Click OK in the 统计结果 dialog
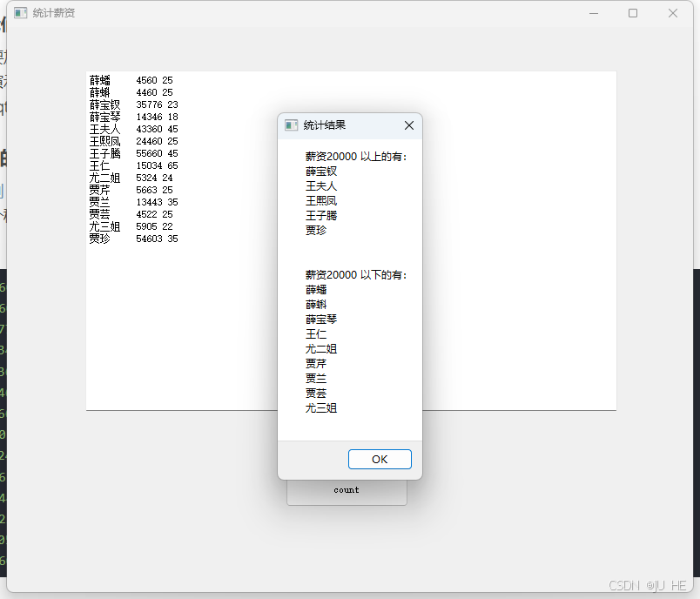Viewport: 700px width, 599px height. pos(380,460)
